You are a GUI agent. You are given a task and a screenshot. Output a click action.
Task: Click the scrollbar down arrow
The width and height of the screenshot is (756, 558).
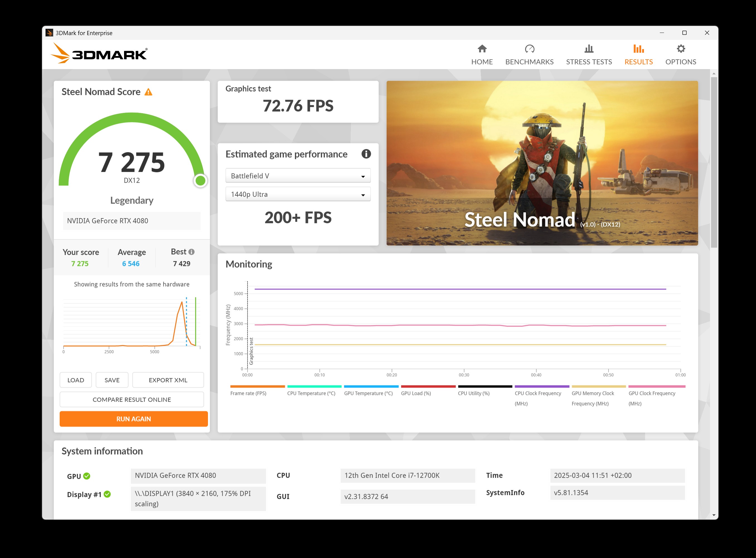pyautogui.click(x=714, y=515)
